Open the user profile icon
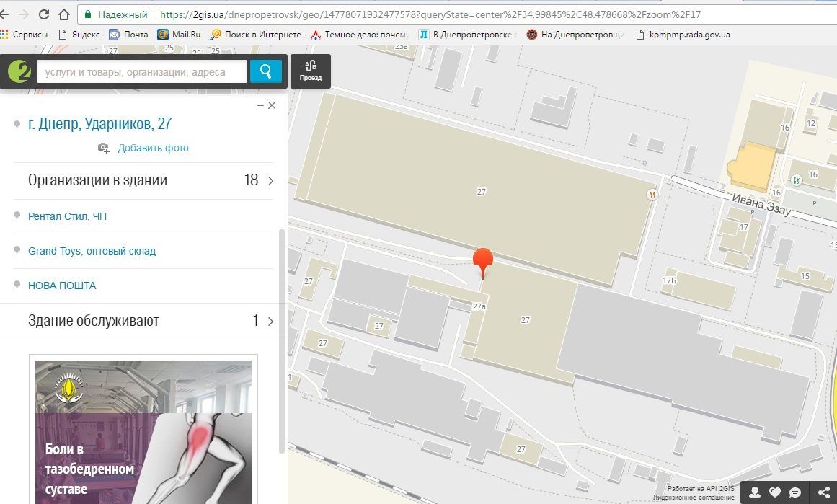This screenshot has width=837, height=504. pos(754,492)
